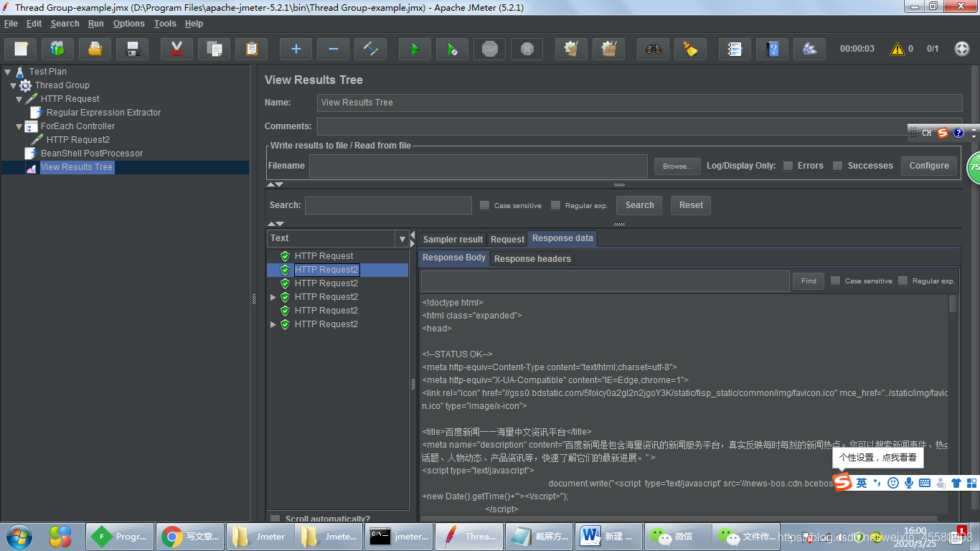Open WeChat 微信 in the taskbar
This screenshot has width=980, height=551.
coord(677,536)
